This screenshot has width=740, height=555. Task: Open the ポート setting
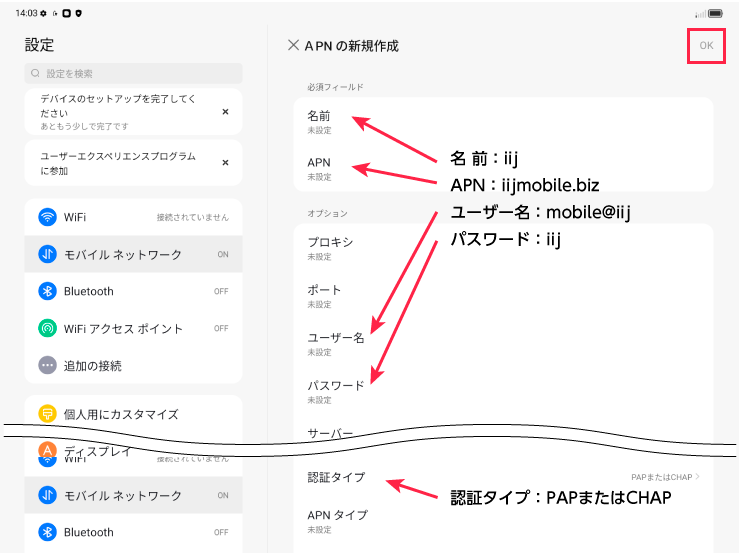pyautogui.click(x=503, y=296)
